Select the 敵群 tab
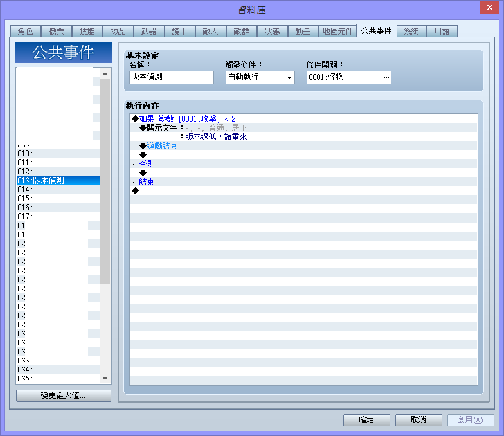The image size is (504, 436). click(242, 31)
